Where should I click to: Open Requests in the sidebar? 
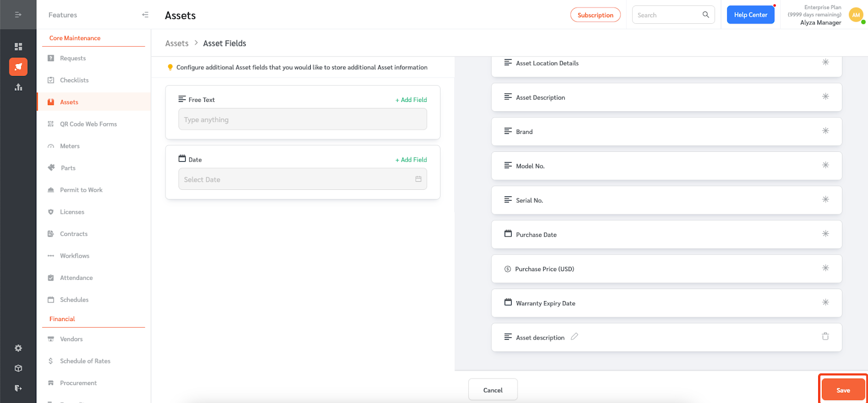pos(73,58)
